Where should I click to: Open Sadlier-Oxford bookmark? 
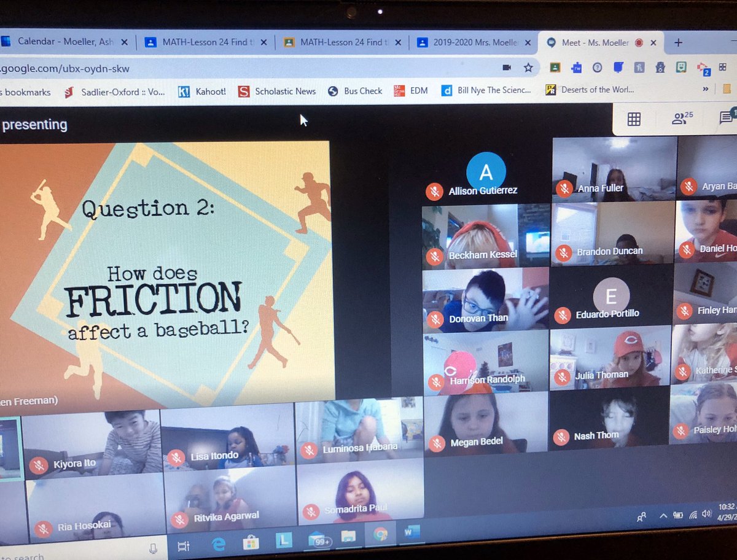114,92
